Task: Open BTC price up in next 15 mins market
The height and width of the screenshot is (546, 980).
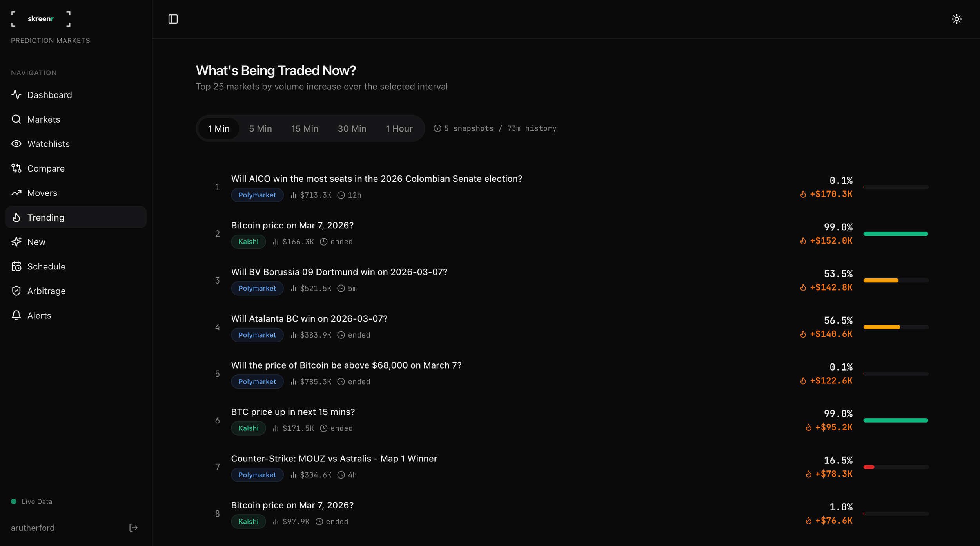Action: pos(293,412)
